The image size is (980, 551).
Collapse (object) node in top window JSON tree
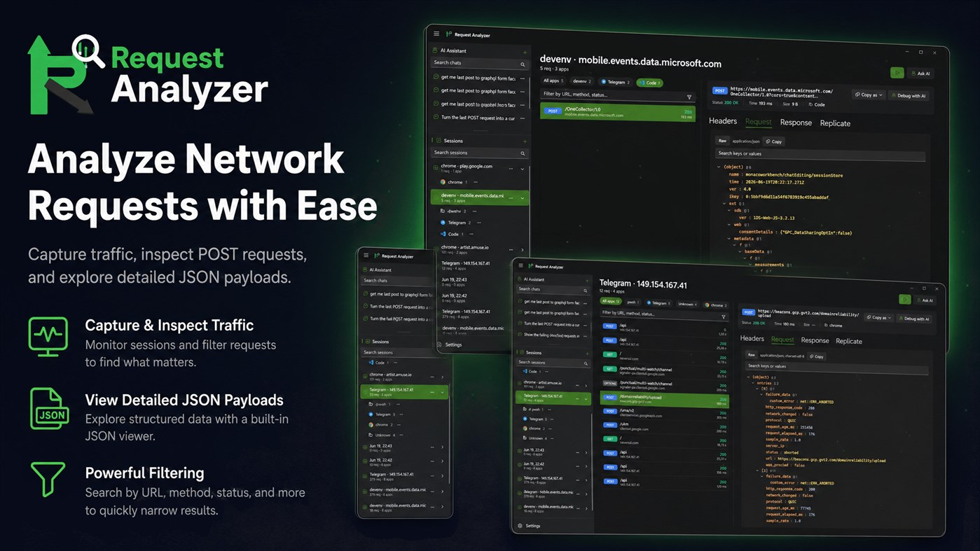719,167
